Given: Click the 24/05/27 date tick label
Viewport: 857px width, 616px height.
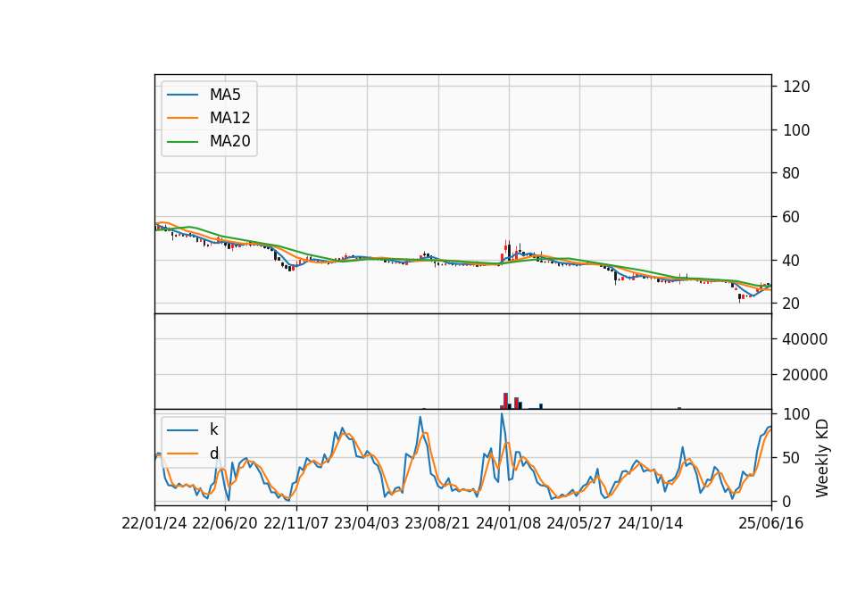Looking at the screenshot, I should (x=579, y=524).
